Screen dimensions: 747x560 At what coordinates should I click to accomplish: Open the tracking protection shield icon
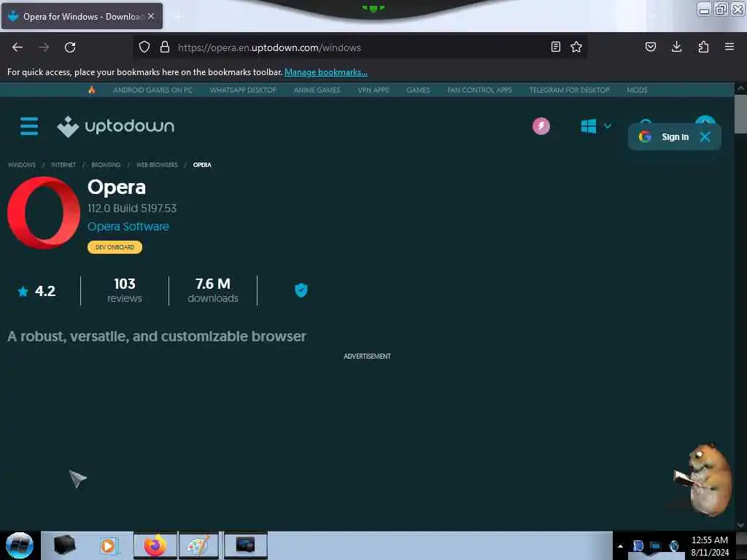144,47
